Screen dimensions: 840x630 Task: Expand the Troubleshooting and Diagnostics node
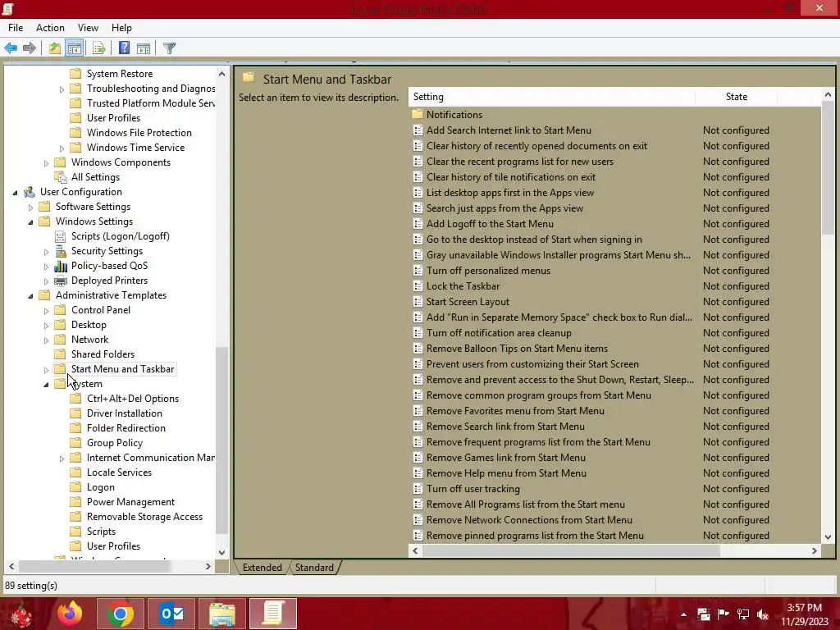point(62,89)
